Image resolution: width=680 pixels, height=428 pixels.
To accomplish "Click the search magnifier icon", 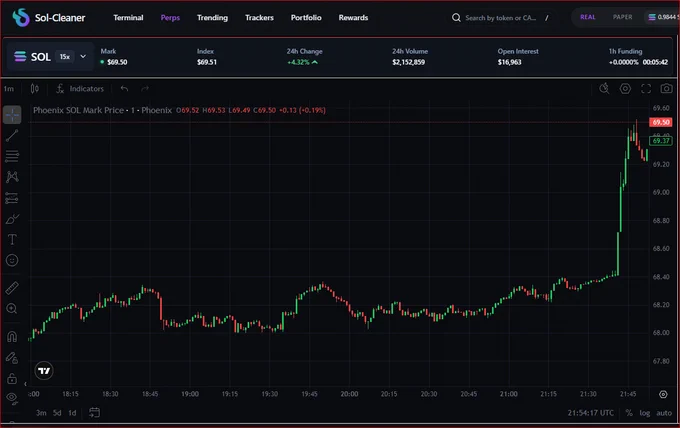I will click(x=456, y=18).
